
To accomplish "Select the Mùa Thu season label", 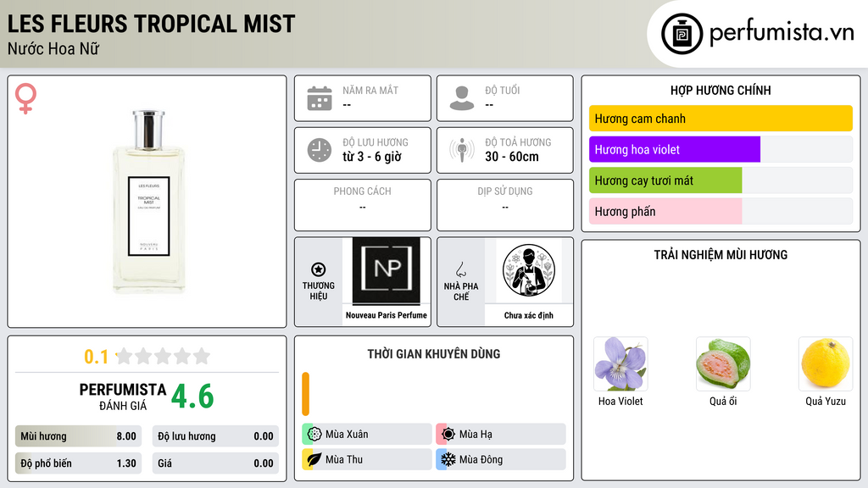I will point(344,459).
